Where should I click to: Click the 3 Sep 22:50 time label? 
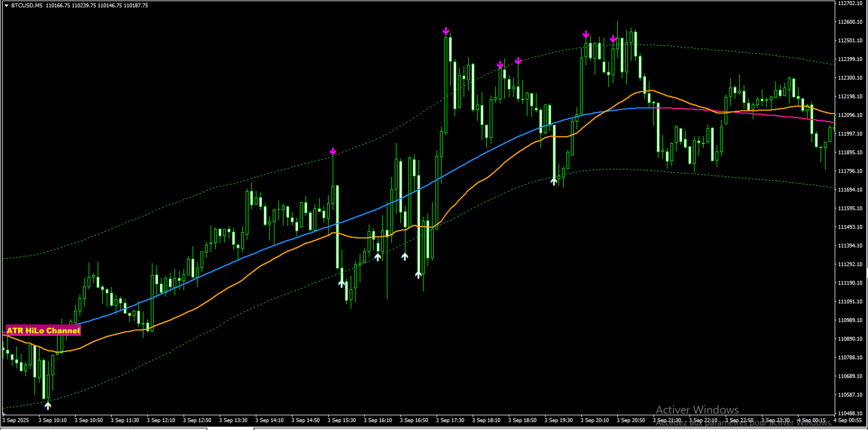pyautogui.click(x=739, y=420)
